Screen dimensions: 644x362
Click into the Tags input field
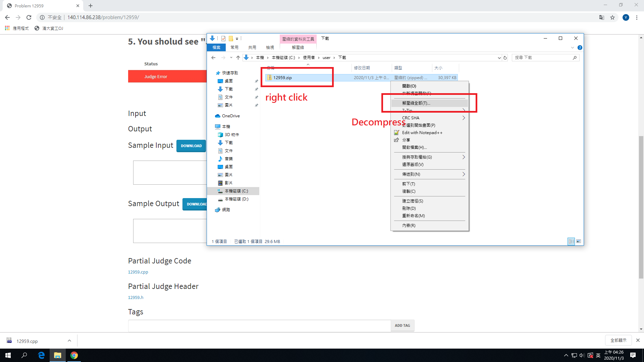pos(259,325)
